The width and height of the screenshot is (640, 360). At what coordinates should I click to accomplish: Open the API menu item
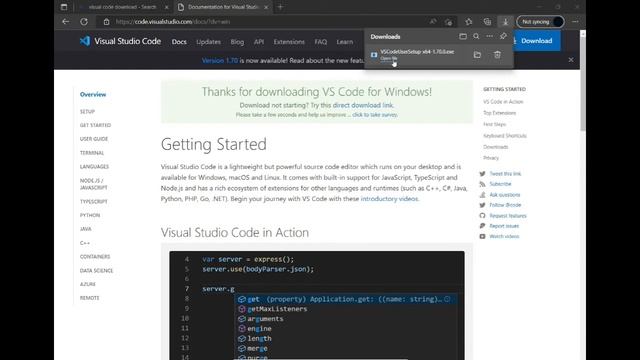coord(259,42)
